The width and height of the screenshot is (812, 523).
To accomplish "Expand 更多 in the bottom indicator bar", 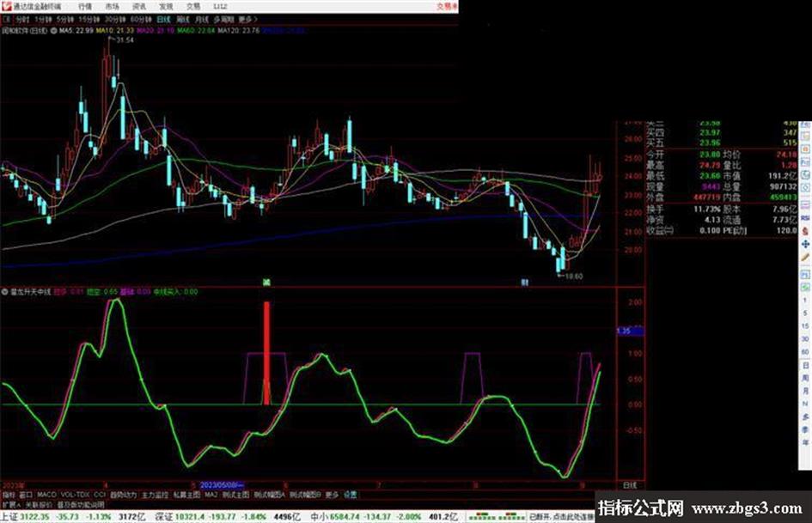I will (x=332, y=495).
